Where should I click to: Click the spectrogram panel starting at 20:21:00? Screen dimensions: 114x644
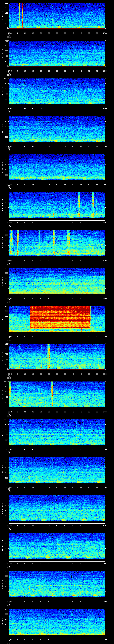click(x=57, y=205)
